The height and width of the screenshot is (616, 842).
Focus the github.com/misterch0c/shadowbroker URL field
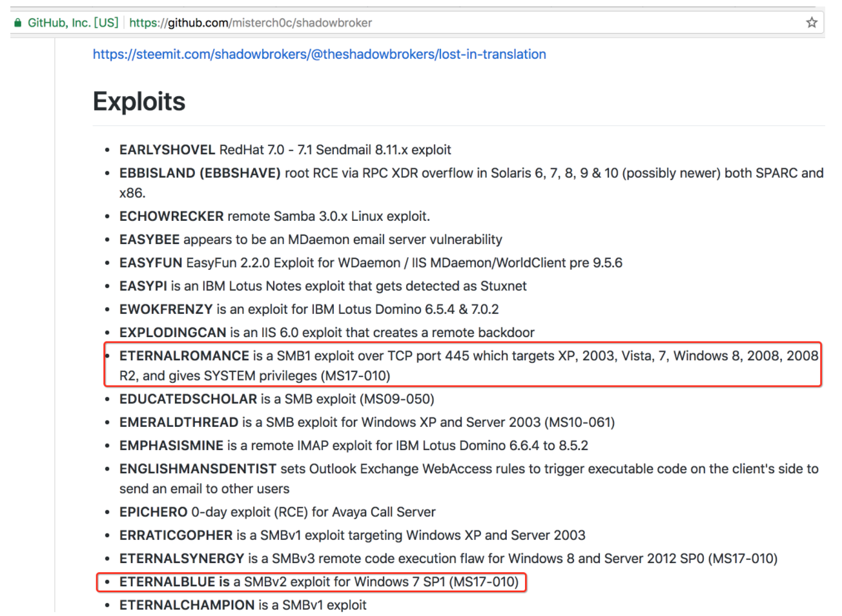click(x=251, y=23)
